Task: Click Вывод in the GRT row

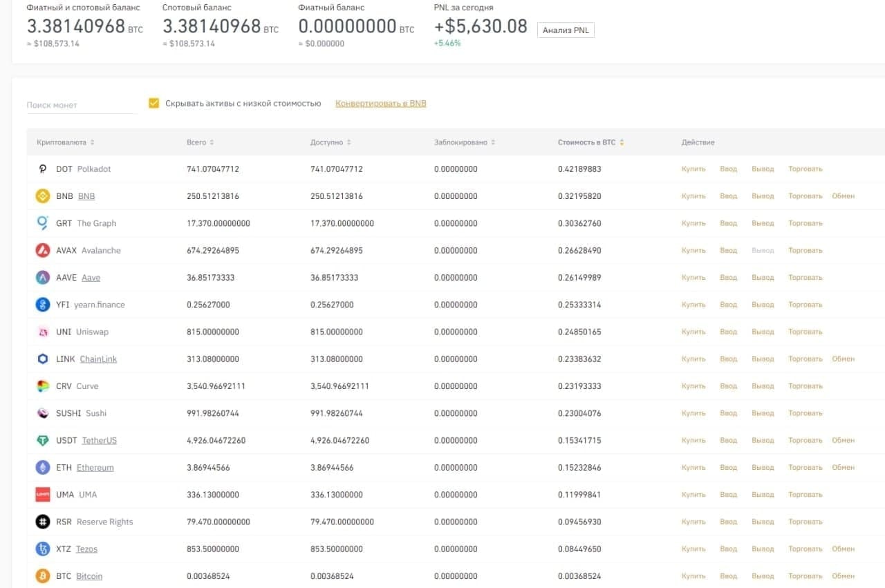Action: tap(763, 223)
